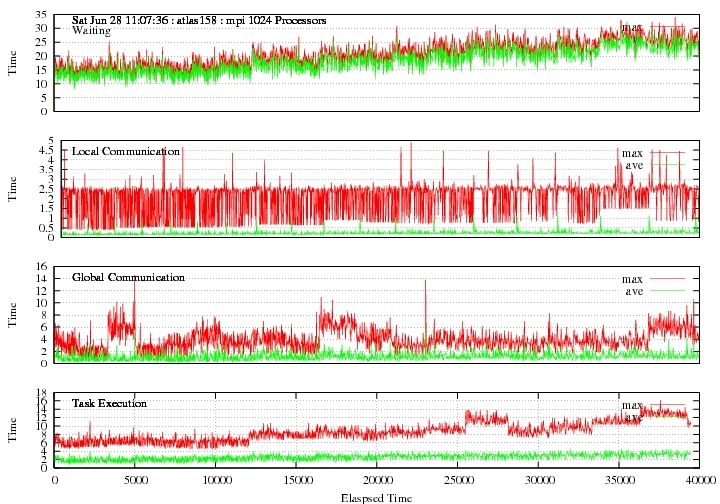
Task: Click the "20000" x-axis tick label
Action: (x=377, y=481)
